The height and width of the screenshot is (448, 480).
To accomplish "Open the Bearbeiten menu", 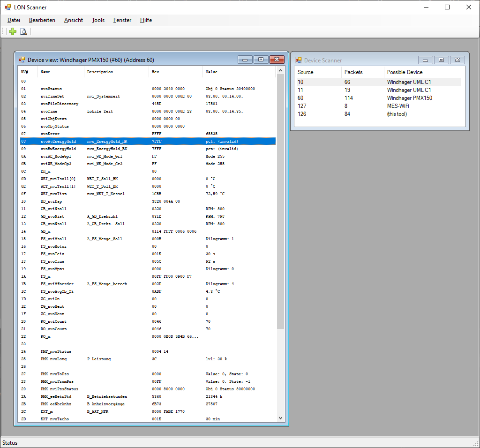I will coord(42,20).
